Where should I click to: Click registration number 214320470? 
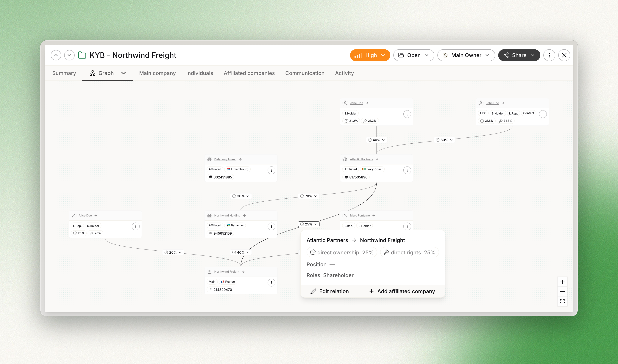pyautogui.click(x=220, y=290)
